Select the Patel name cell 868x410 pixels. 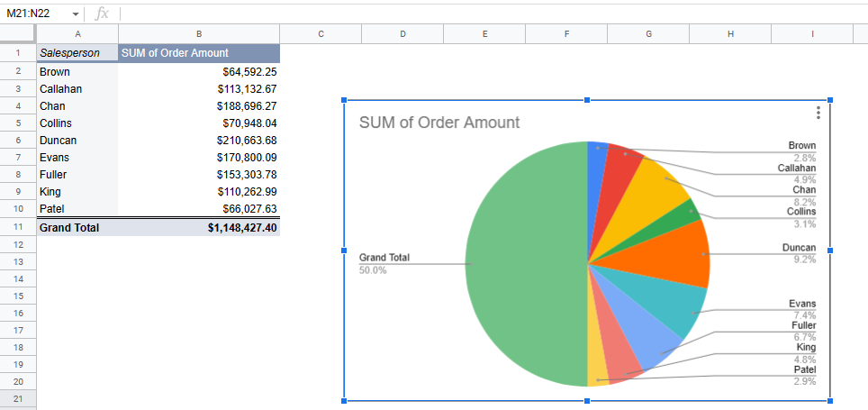tap(77, 209)
